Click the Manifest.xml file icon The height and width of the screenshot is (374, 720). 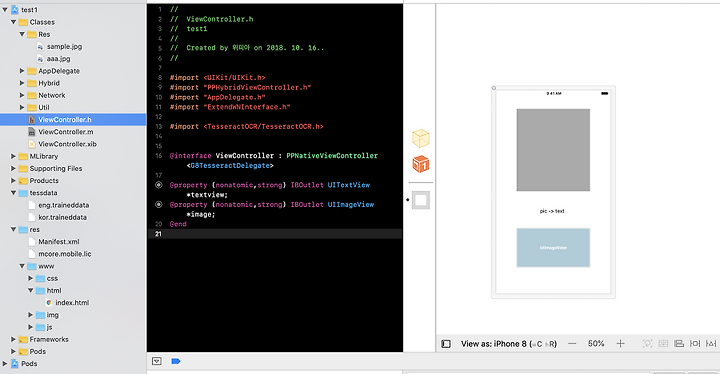pyautogui.click(x=31, y=242)
